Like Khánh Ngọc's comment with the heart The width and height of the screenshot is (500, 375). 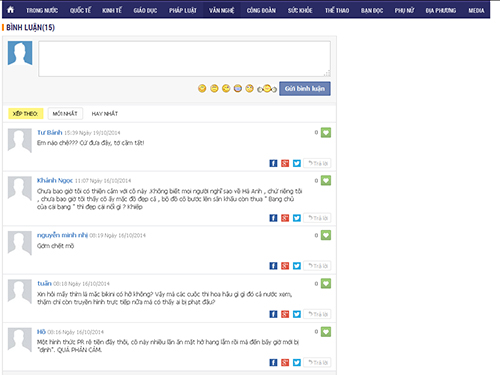(x=326, y=181)
